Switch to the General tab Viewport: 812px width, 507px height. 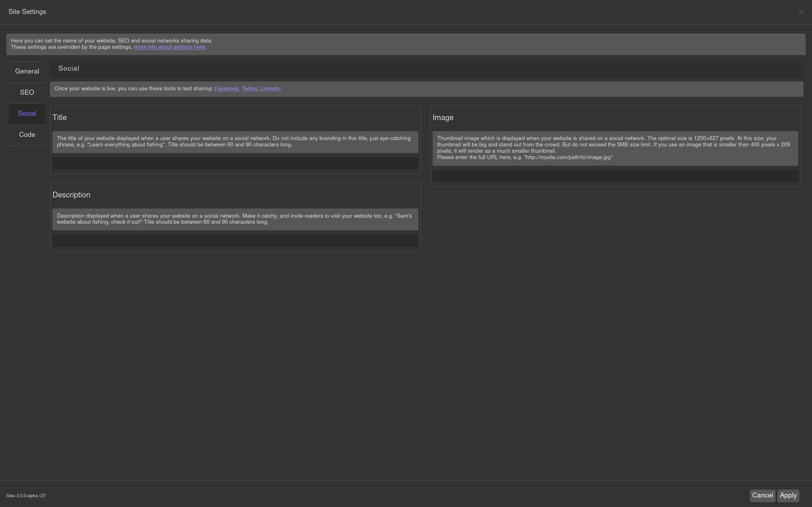point(27,71)
